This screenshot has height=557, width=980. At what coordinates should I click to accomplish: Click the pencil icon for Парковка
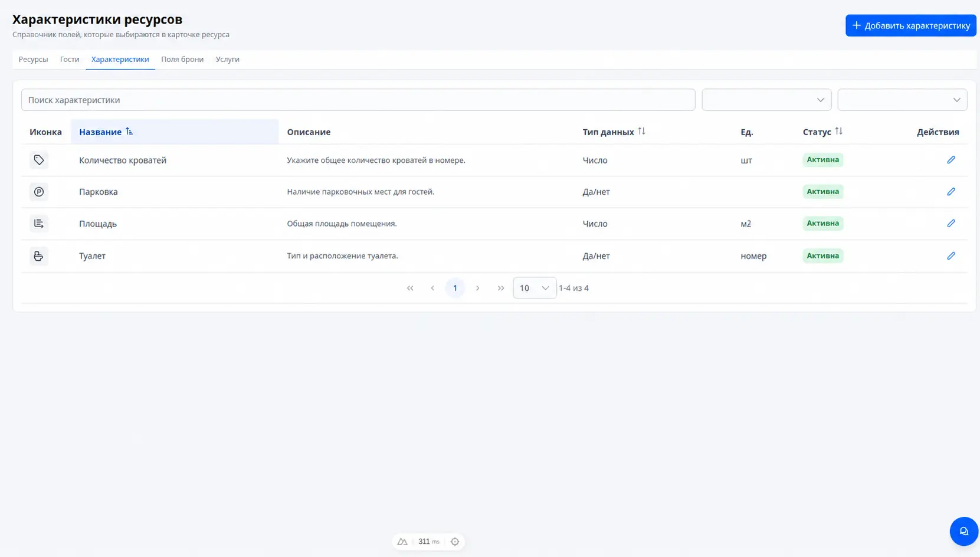951,192
